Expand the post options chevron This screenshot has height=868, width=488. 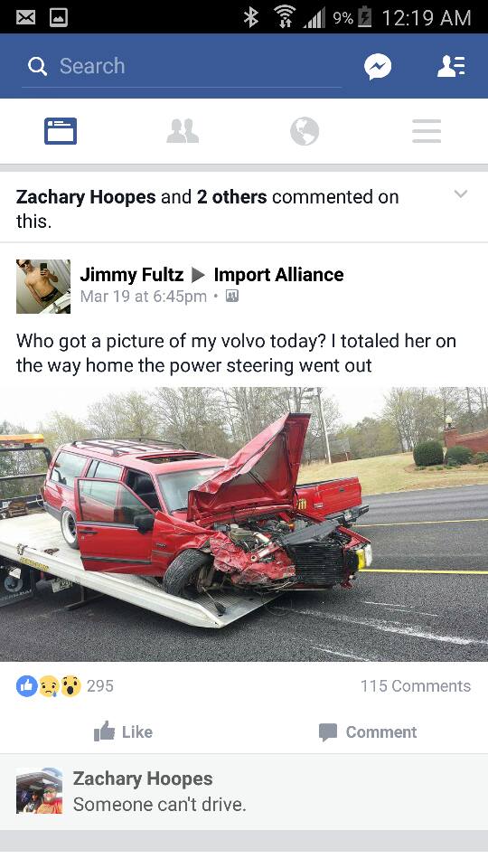[x=461, y=193]
